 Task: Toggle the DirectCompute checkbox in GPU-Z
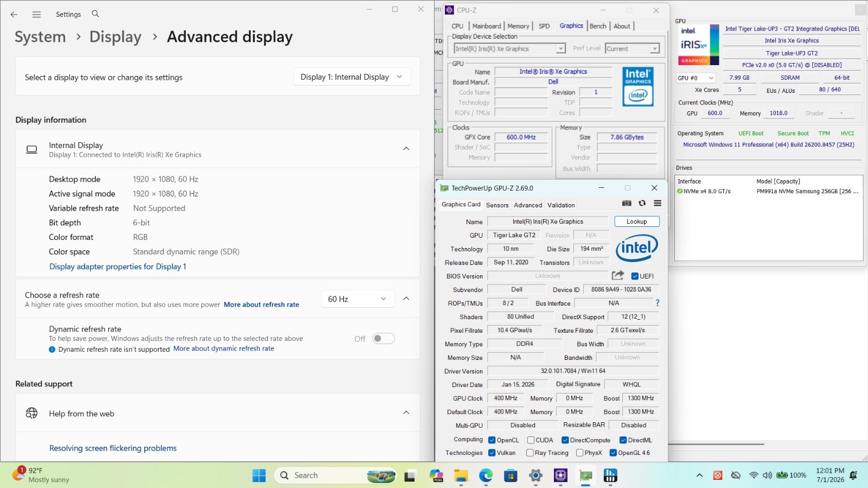565,440
